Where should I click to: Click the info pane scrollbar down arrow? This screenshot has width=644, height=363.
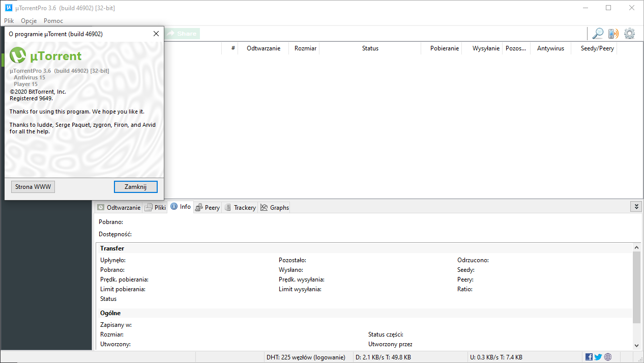point(636,346)
